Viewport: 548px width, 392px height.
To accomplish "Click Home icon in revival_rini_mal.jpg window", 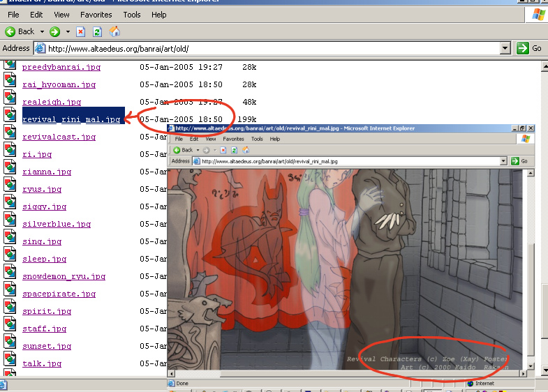I will pyautogui.click(x=246, y=150).
